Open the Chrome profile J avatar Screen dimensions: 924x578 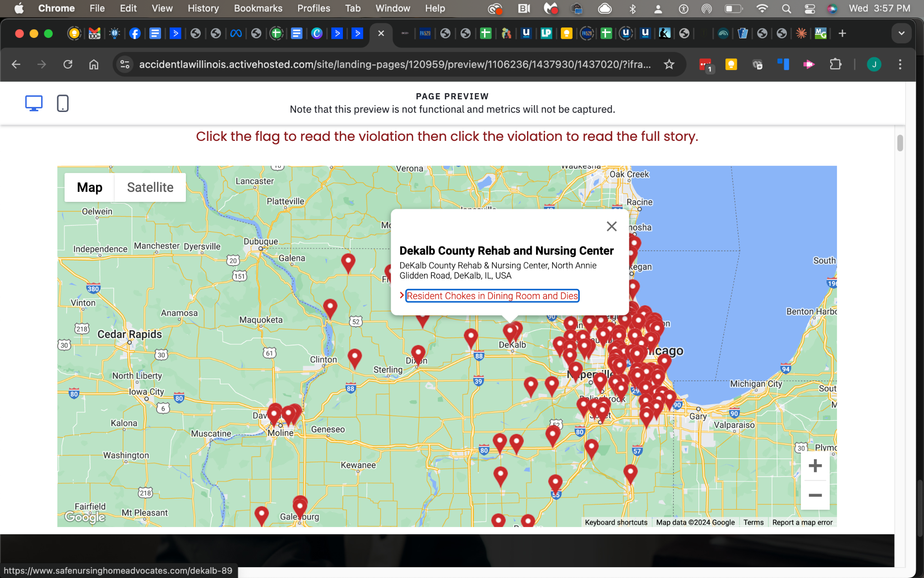874,65
